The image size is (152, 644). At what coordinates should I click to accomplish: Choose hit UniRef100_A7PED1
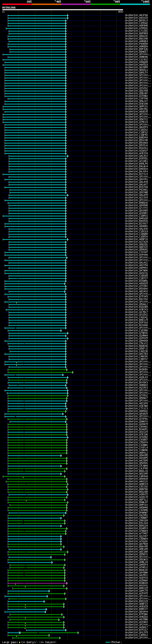(x=137, y=28)
